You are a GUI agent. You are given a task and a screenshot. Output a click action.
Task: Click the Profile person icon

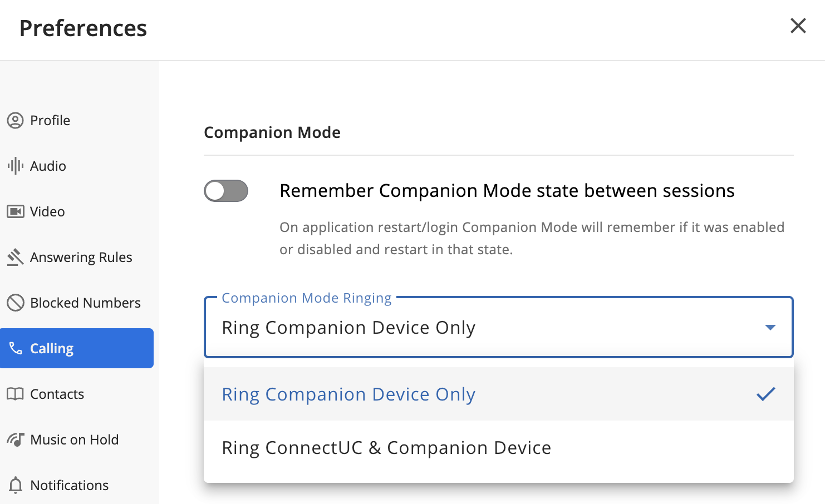[x=15, y=120]
